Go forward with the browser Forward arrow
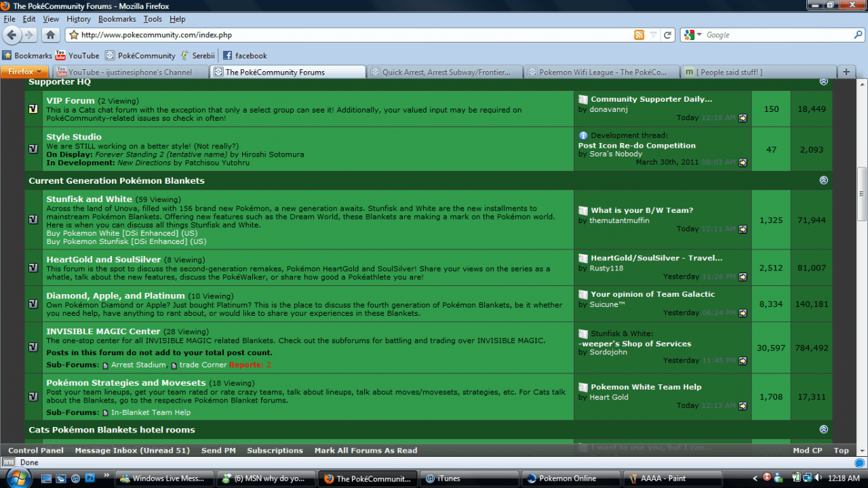This screenshot has width=868, height=488. (28, 35)
